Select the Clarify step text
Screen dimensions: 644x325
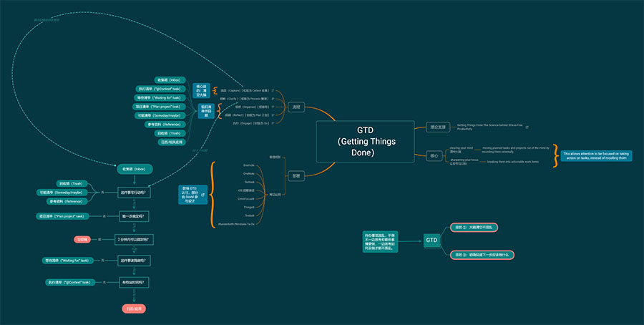tap(245, 99)
